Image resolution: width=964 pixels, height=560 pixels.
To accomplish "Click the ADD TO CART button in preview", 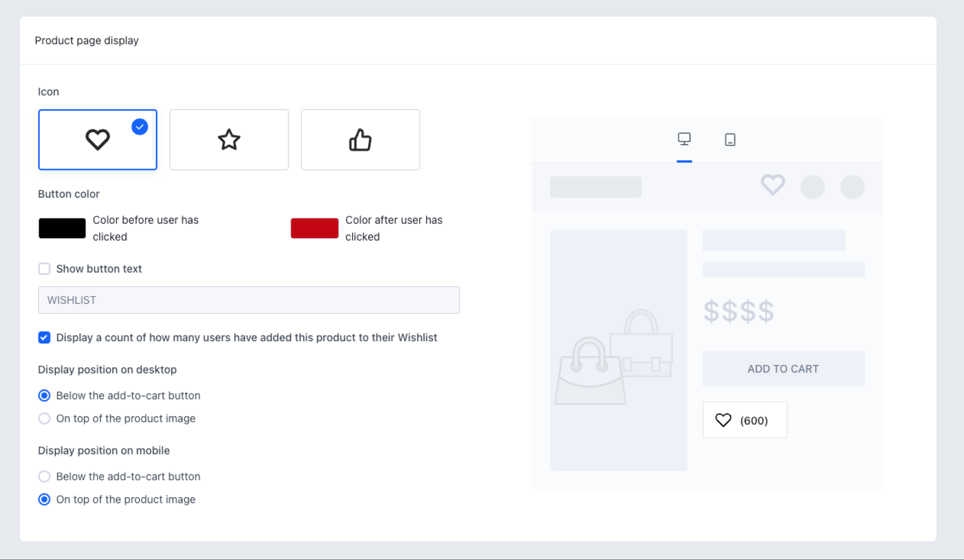I will [783, 368].
